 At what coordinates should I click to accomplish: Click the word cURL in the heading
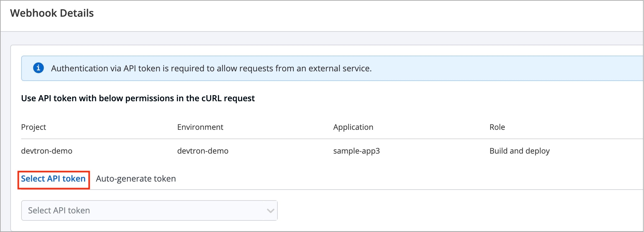pos(211,98)
